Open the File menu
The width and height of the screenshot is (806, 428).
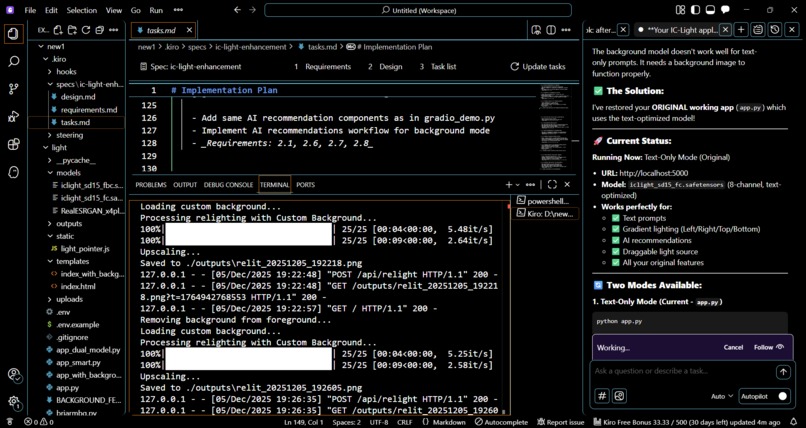tap(30, 10)
